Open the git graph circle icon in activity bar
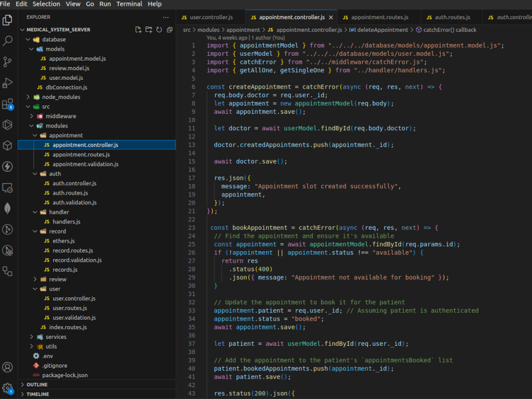The height and width of the screenshot is (399, 532). (7, 229)
